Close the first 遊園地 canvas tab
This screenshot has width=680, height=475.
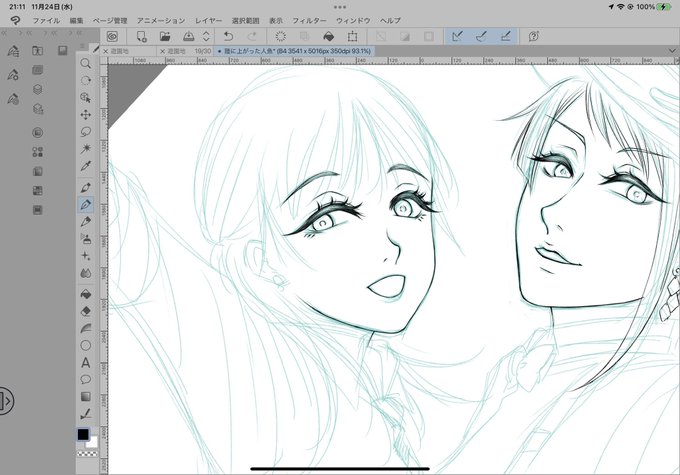106,51
